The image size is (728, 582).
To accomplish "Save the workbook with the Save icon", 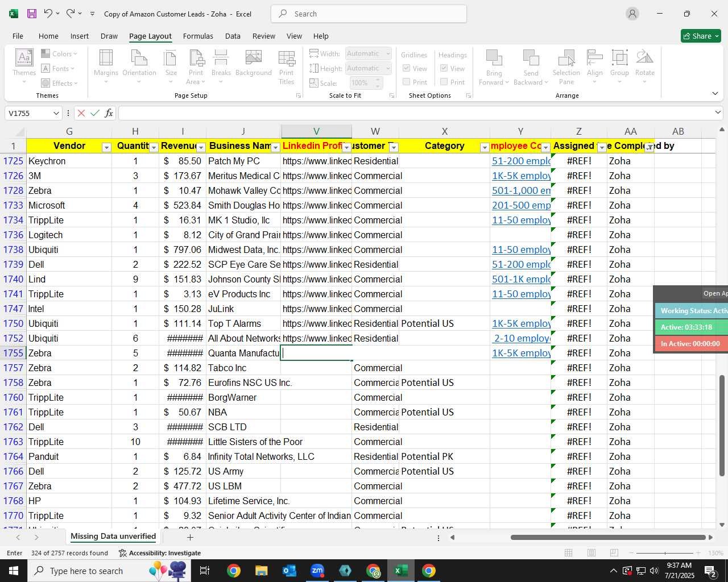I will 32,14.
